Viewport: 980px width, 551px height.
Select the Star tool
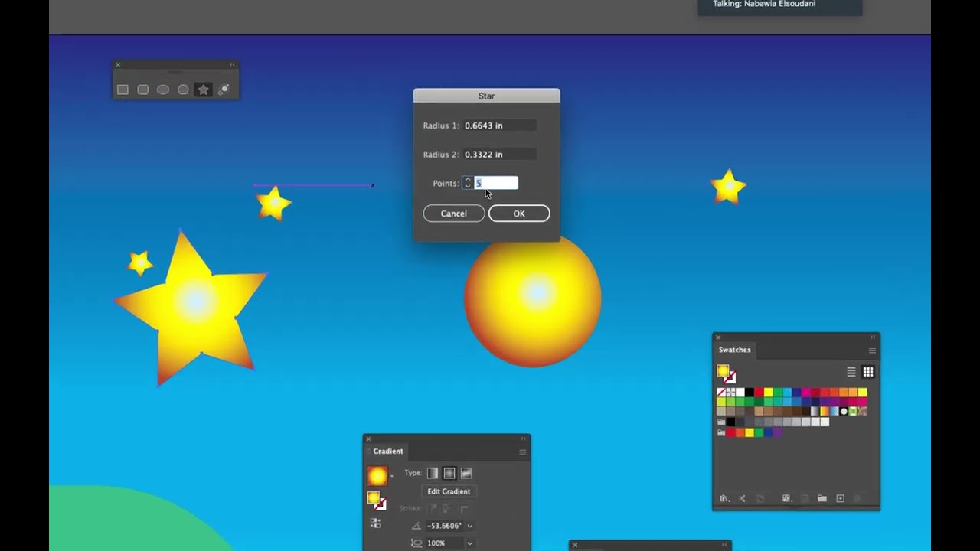pos(203,90)
